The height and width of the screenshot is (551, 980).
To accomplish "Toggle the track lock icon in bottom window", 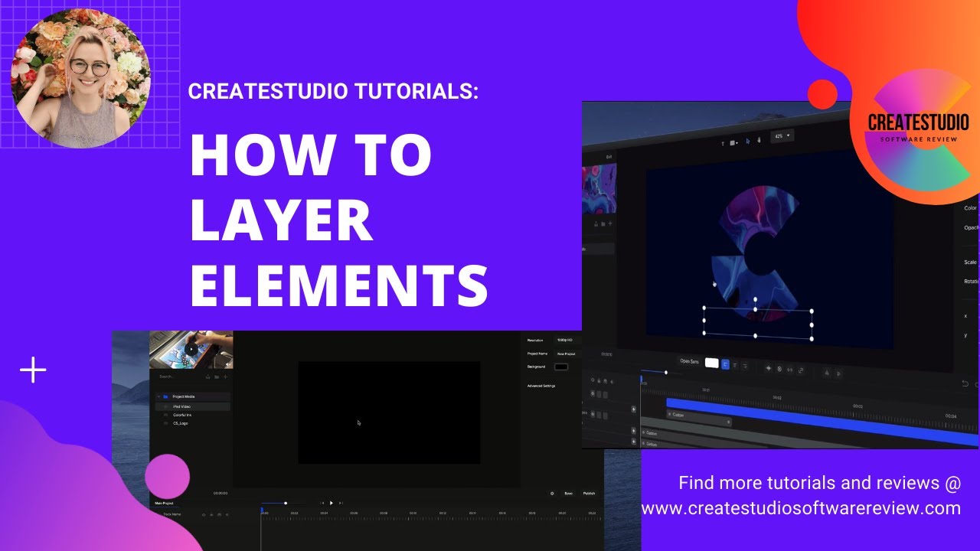I will [x=211, y=514].
